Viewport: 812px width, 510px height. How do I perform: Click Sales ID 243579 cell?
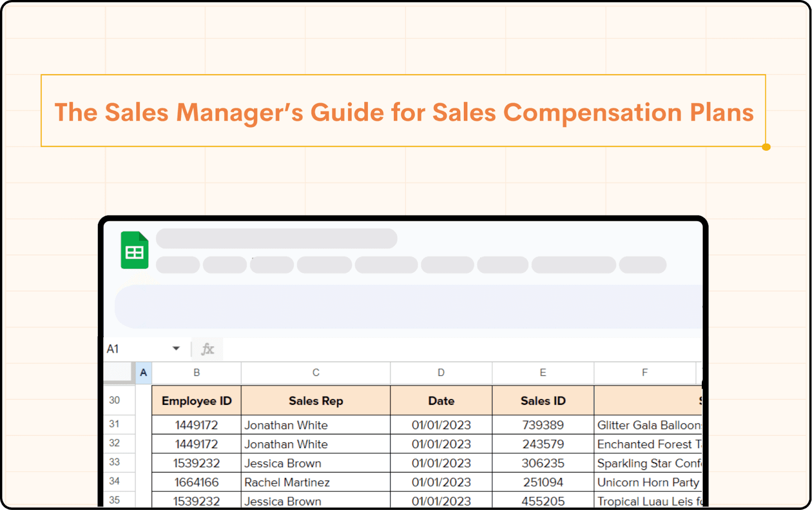point(543,444)
